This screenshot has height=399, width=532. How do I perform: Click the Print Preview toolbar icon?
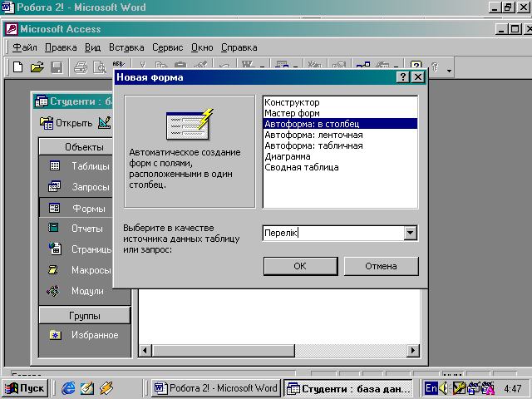coord(100,66)
